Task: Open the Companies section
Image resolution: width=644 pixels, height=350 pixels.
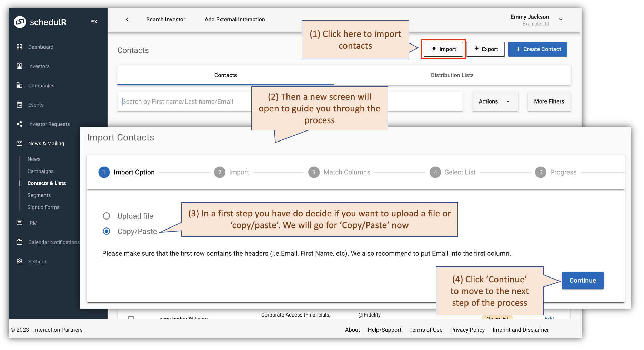Action: 41,85
